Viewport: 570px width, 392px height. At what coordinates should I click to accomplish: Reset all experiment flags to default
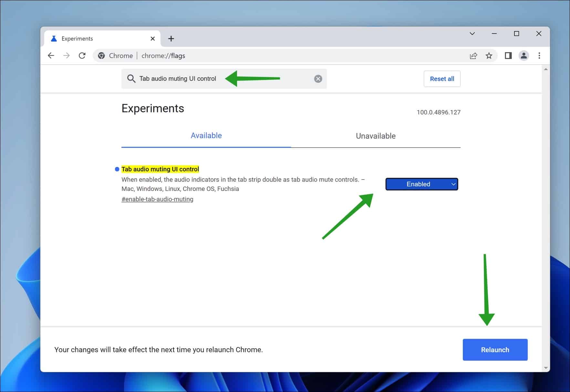pos(442,78)
